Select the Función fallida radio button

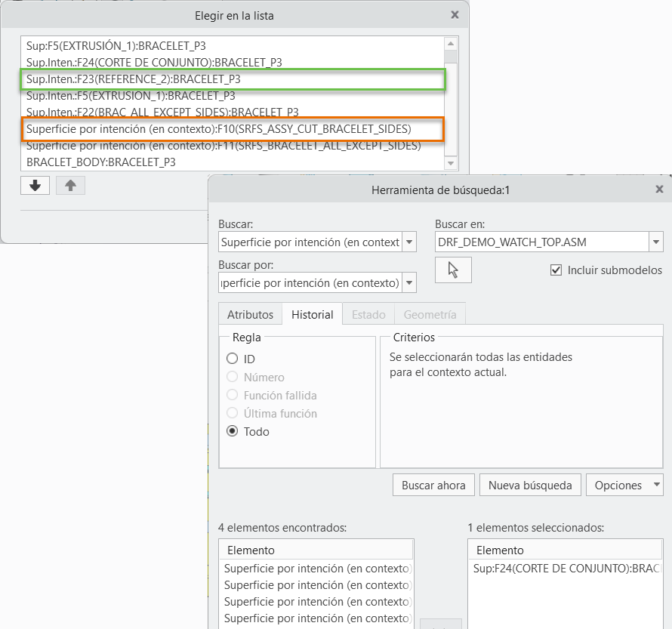[x=233, y=395]
